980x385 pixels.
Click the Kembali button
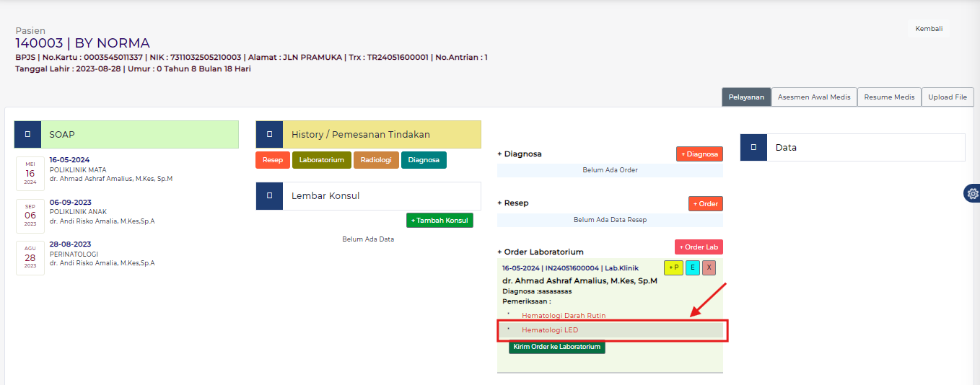929,29
